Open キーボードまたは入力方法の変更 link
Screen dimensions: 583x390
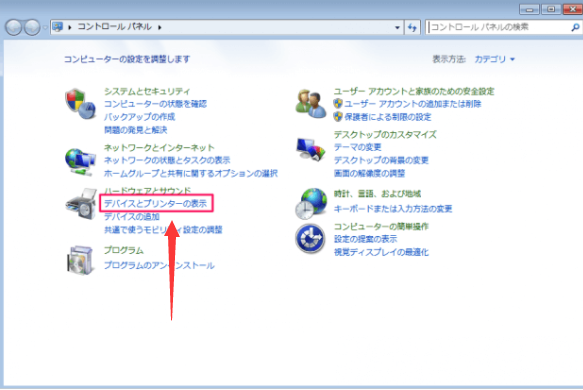pos(393,209)
